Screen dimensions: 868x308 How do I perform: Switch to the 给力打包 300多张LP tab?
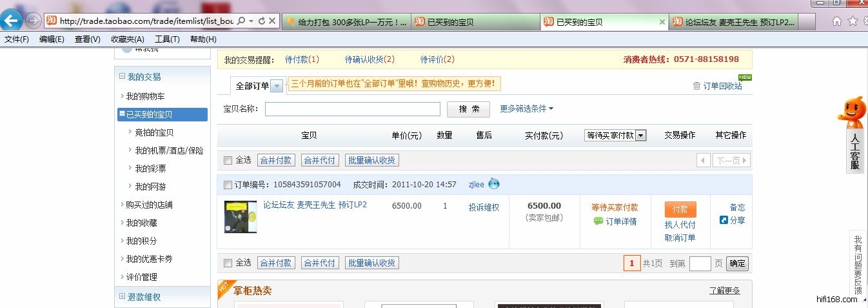(x=346, y=22)
